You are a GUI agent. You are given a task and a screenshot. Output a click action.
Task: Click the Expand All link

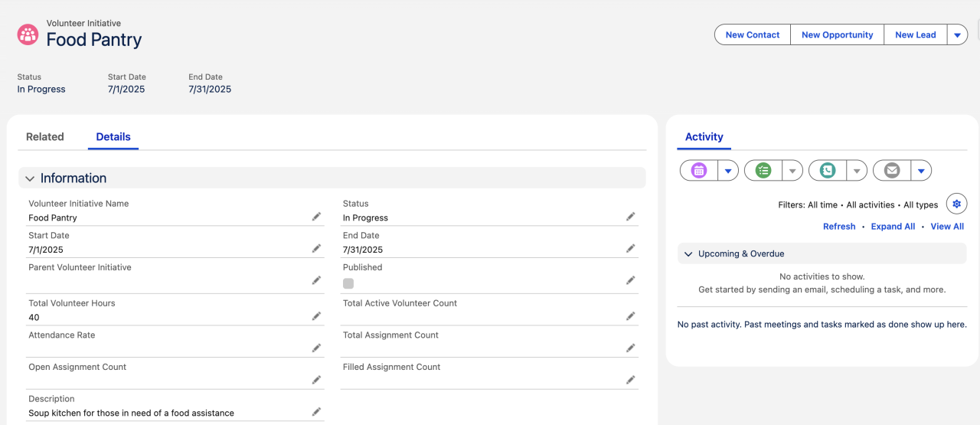click(x=893, y=227)
